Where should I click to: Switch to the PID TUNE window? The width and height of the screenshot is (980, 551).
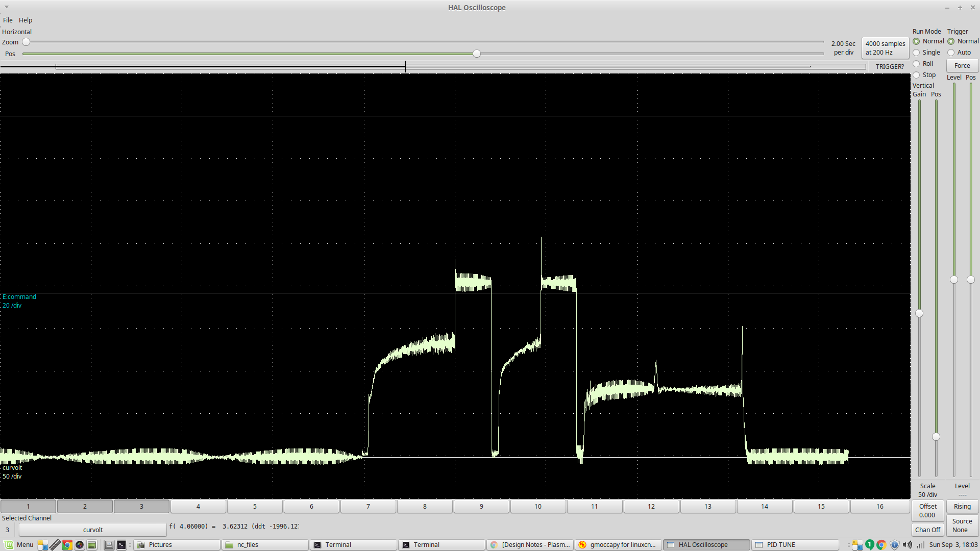(795, 545)
